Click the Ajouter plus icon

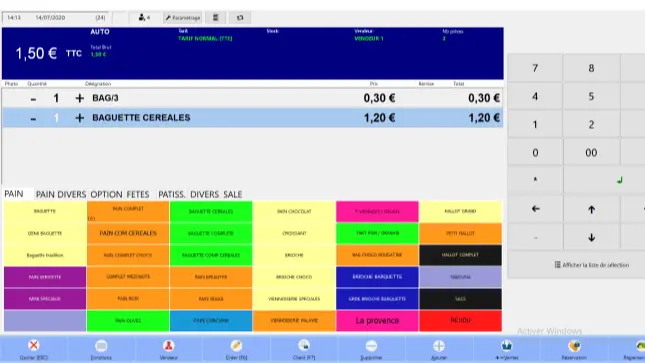(x=439, y=345)
